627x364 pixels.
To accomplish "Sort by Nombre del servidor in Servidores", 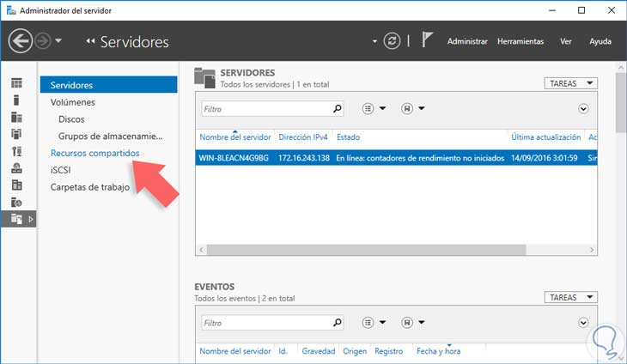I will pyautogui.click(x=235, y=137).
